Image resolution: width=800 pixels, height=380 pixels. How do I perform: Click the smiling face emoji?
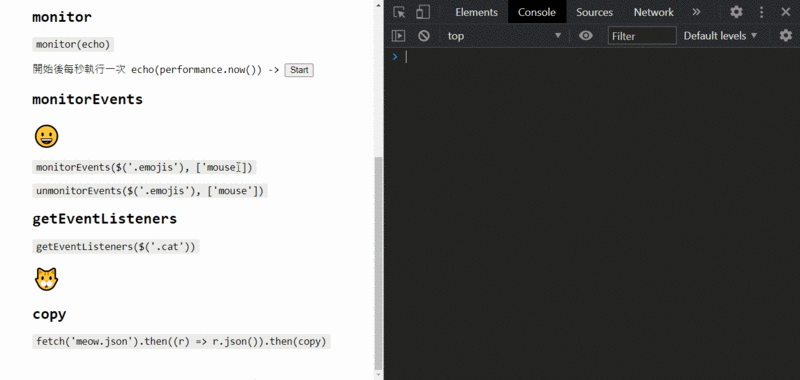tap(46, 137)
